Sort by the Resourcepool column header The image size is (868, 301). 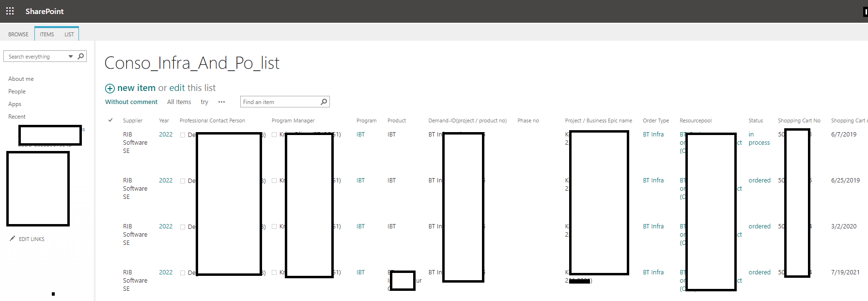click(696, 120)
